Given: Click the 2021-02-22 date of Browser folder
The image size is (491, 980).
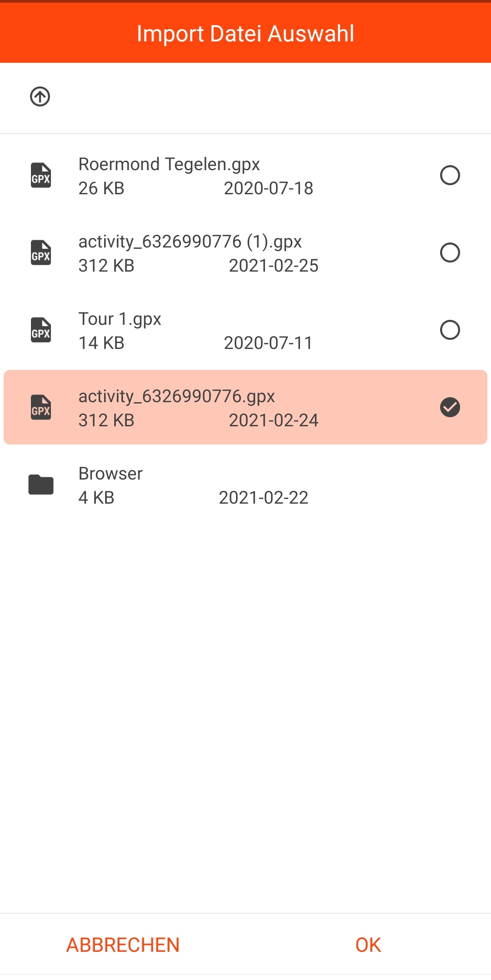Looking at the screenshot, I should [x=264, y=498].
